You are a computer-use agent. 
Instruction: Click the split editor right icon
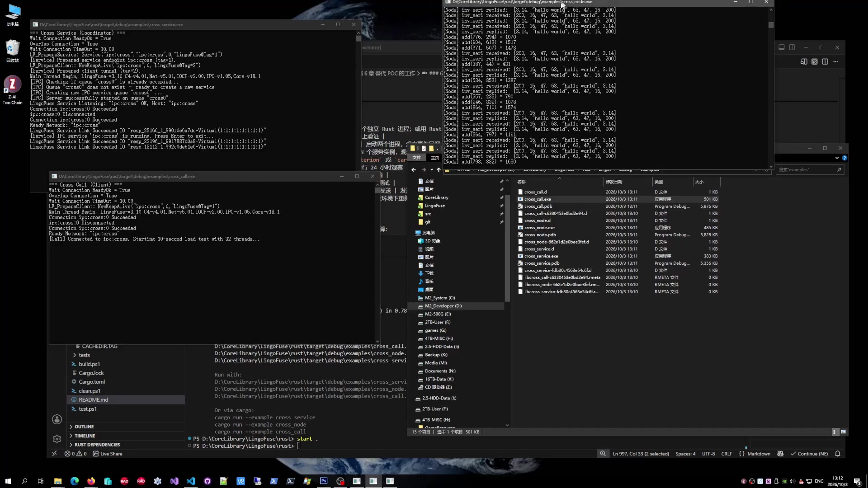pyautogui.click(x=825, y=61)
